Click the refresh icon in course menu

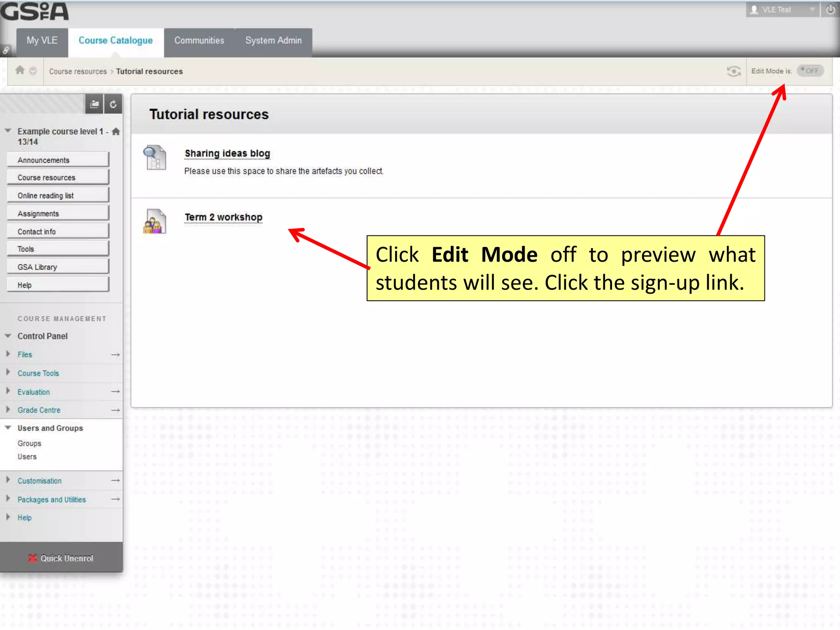(x=113, y=104)
